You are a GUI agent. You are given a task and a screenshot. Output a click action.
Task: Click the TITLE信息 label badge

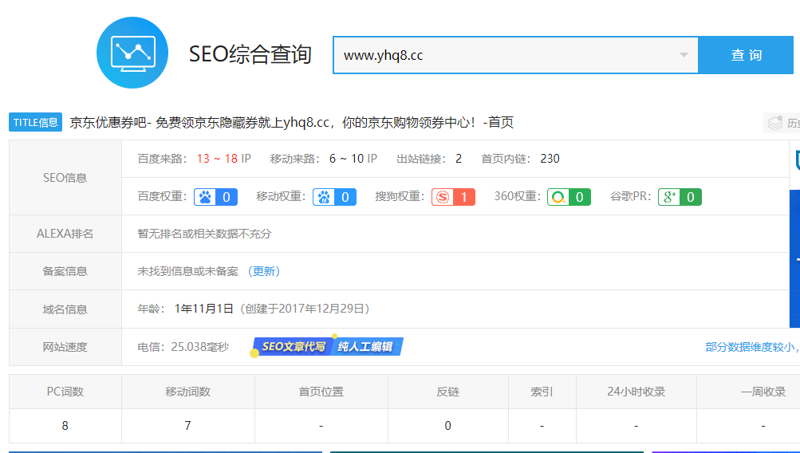click(36, 123)
